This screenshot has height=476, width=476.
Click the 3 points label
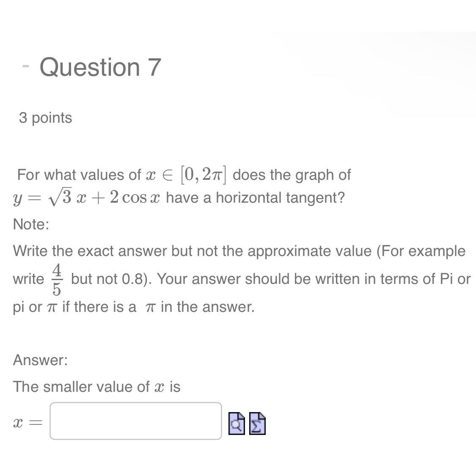pyautogui.click(x=46, y=118)
